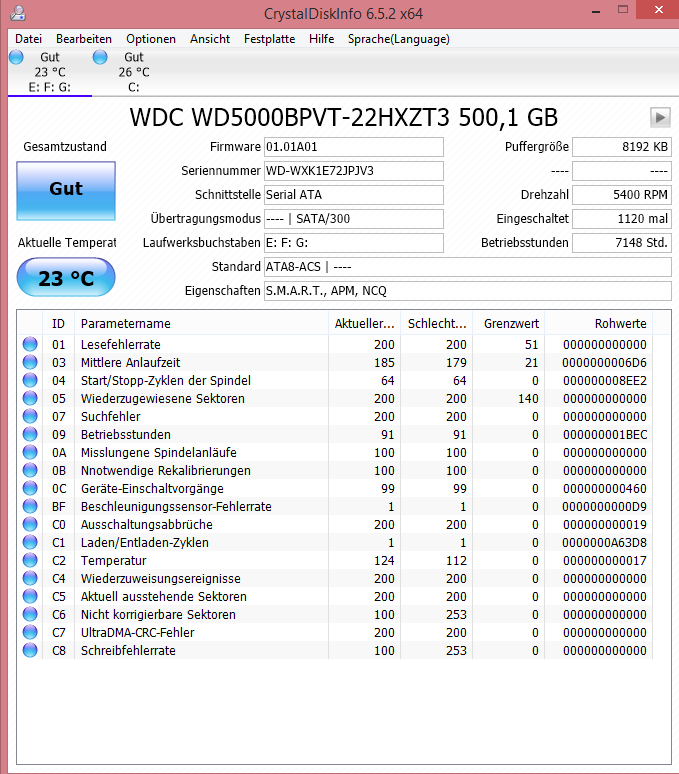Image resolution: width=679 pixels, height=774 pixels.
Task: Click the status orb of Mittlere Anlaufzeit row
Action: tap(30, 362)
